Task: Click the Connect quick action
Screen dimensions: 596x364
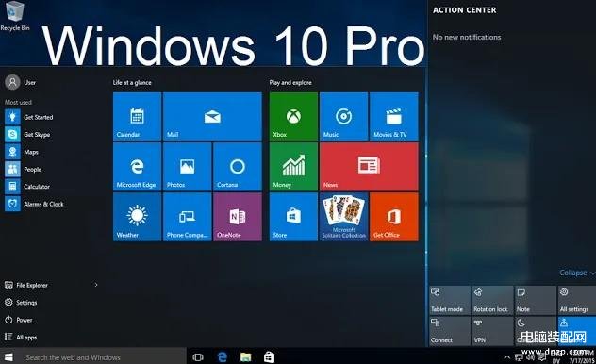Action: point(450,331)
